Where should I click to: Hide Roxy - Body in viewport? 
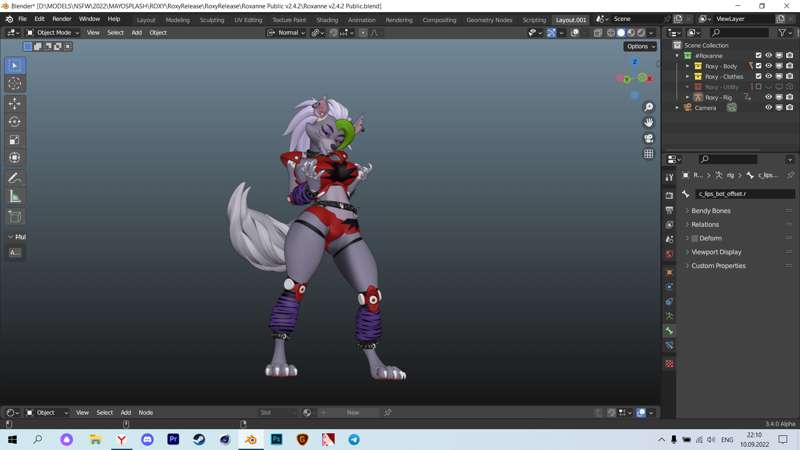pyautogui.click(x=768, y=66)
